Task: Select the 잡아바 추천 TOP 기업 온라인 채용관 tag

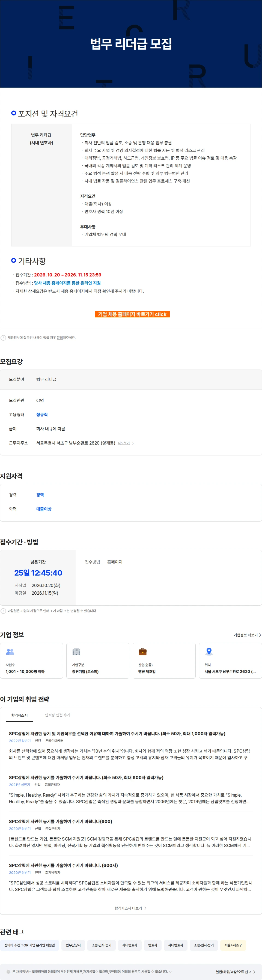Action: tap(30, 945)
